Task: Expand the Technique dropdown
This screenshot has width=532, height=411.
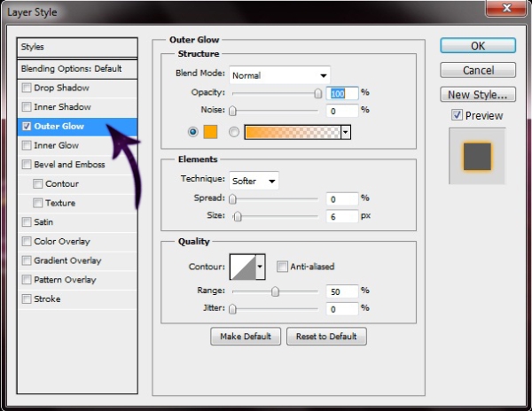Action: pos(254,181)
